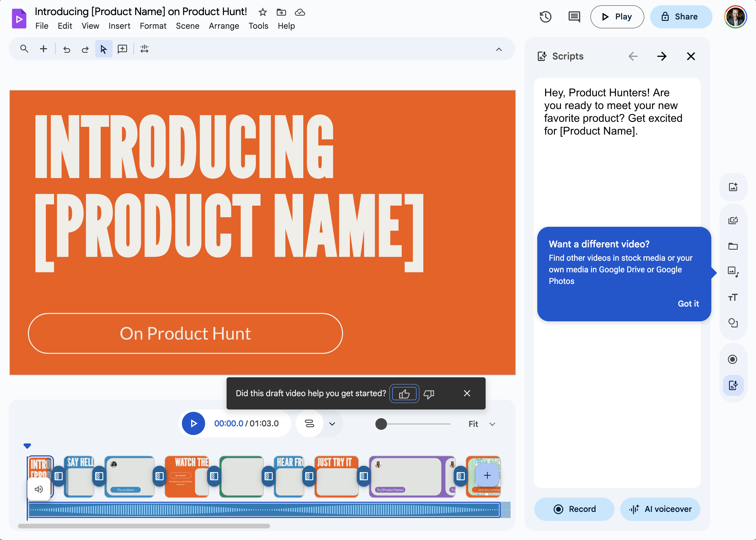
Task: Give thumbs down feedback
Action: 429,394
